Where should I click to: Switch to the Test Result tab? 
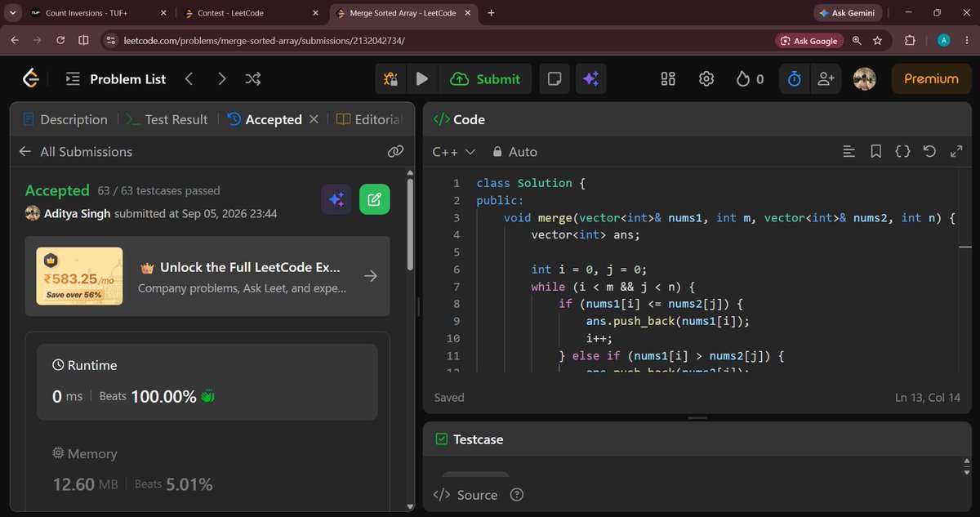pyautogui.click(x=167, y=119)
